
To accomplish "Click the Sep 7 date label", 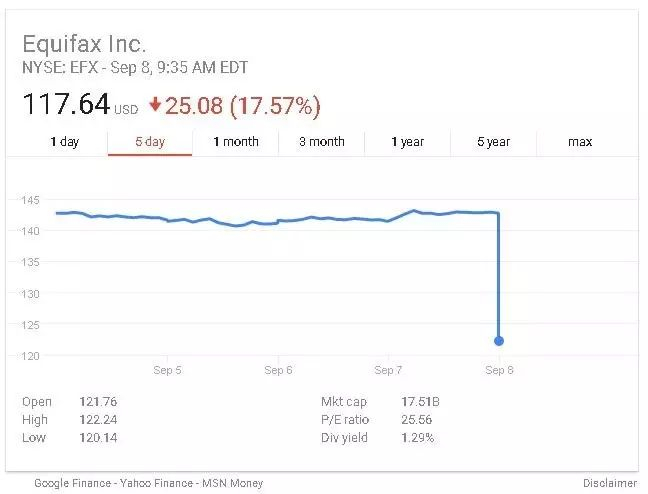I will pos(388,370).
